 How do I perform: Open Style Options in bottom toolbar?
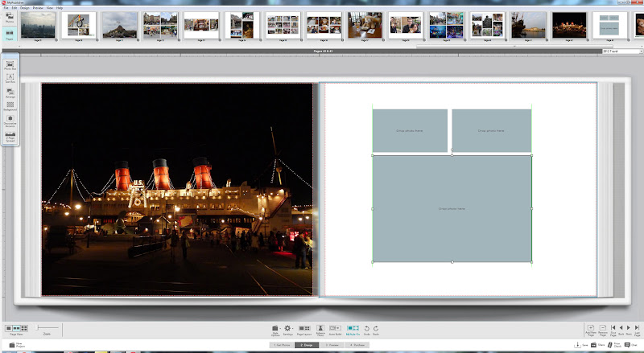275,330
